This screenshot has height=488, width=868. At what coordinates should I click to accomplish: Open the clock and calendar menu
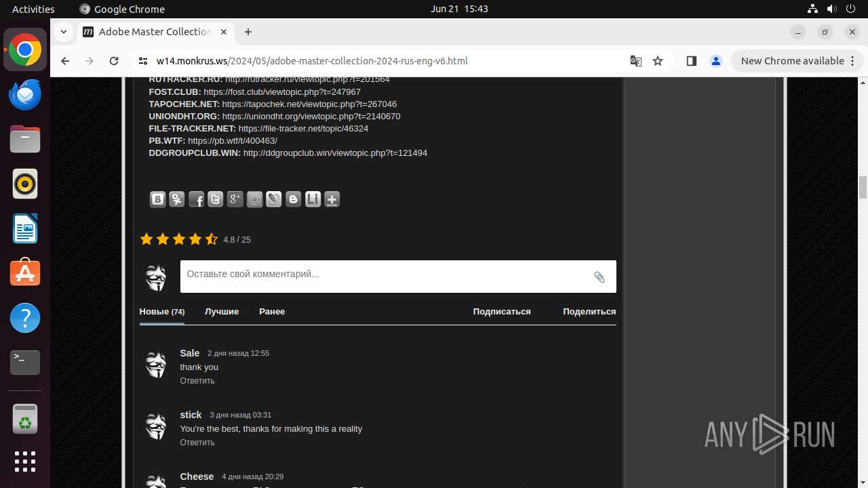(459, 9)
